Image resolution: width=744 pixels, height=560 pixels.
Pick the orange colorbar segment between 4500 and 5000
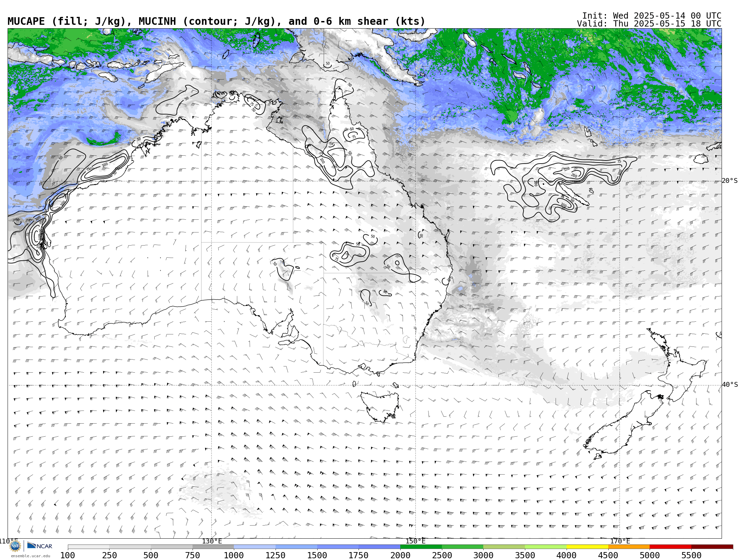(x=629, y=547)
